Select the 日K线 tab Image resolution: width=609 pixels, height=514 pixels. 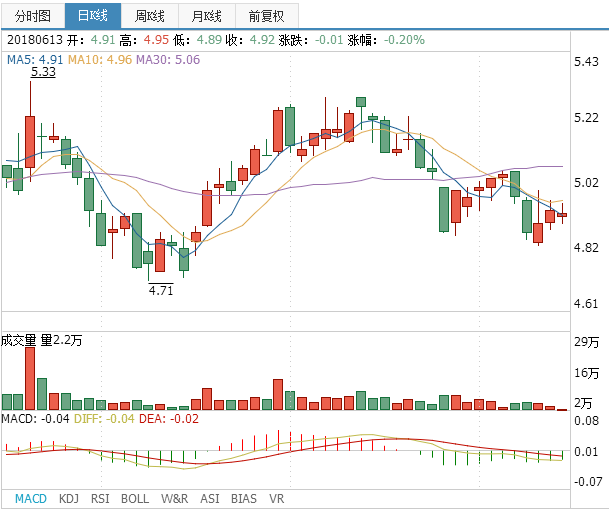pyautogui.click(x=93, y=16)
